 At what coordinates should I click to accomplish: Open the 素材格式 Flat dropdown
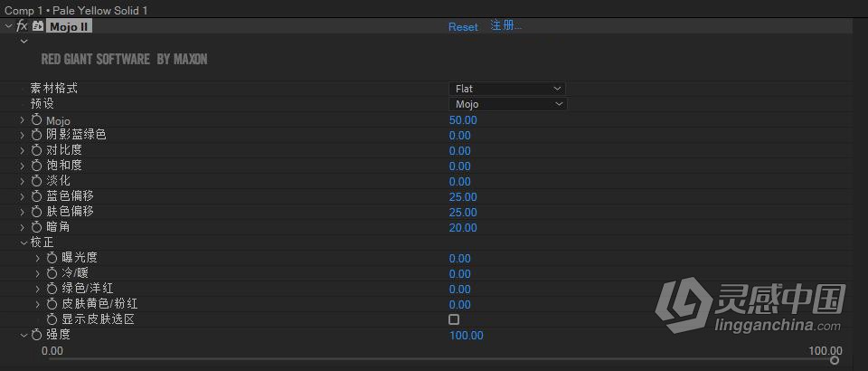pos(507,89)
